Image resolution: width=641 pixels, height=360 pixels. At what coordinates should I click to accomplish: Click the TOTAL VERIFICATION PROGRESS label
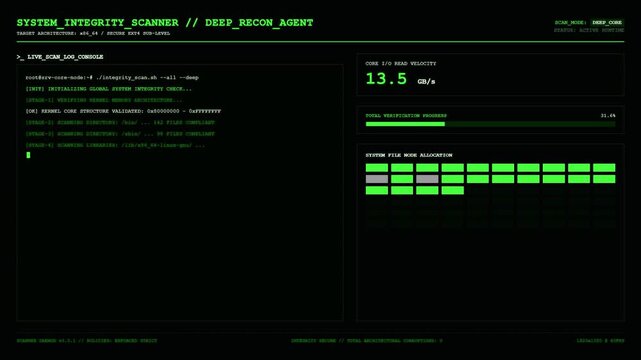pos(406,116)
